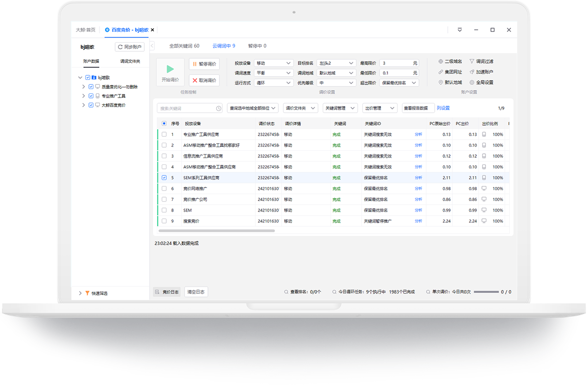Open 优先等级 dropdown showing 中
Viewport: 588px width, 385px height.
click(x=336, y=83)
